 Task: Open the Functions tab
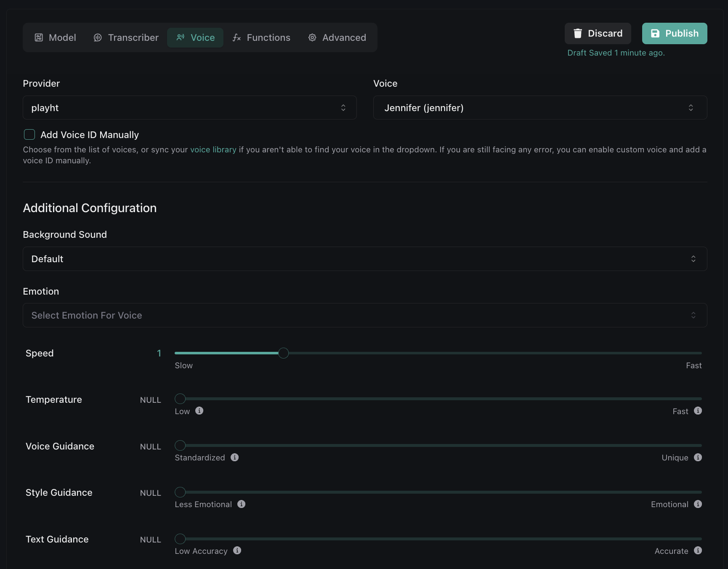(261, 38)
